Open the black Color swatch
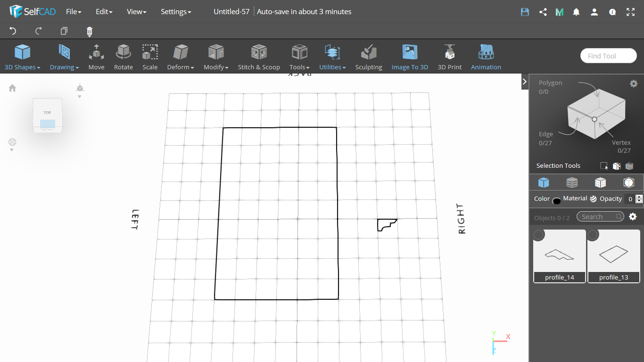The width and height of the screenshot is (644, 362). [x=556, y=201]
